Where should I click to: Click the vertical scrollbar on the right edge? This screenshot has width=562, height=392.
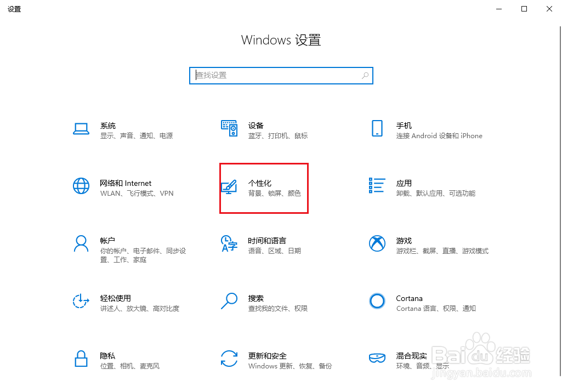[560, 201]
